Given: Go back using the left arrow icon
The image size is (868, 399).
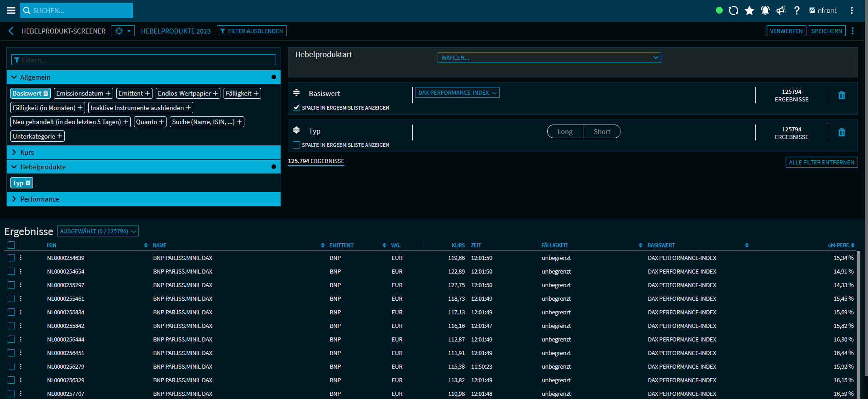Looking at the screenshot, I should point(11,31).
